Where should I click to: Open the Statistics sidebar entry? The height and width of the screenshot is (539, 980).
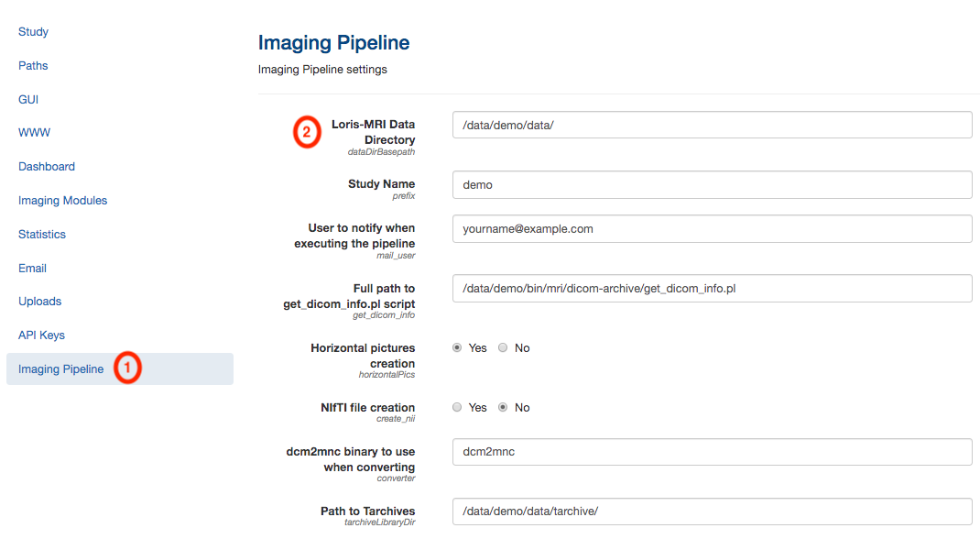point(42,234)
